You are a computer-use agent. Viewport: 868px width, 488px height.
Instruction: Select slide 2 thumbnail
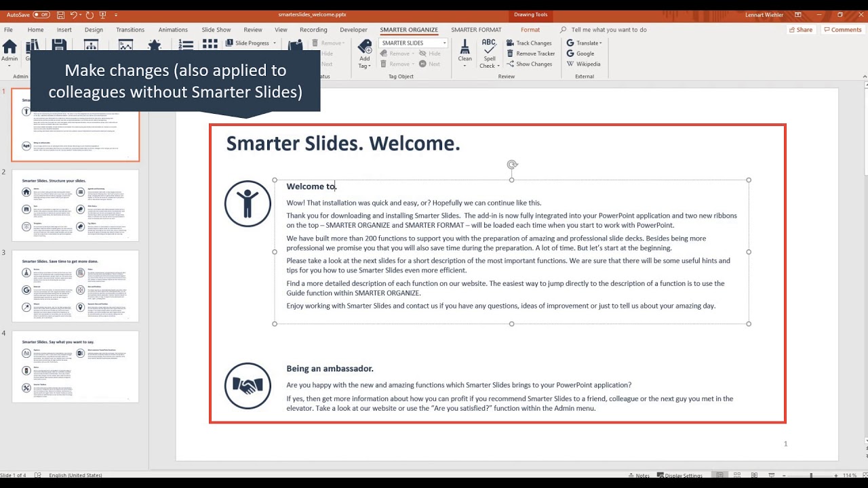click(75, 205)
